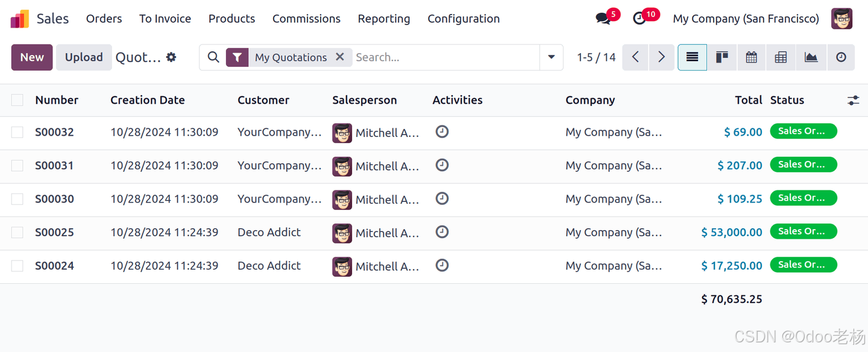The image size is (868, 352).
Task: Click the filter funnel icon
Action: point(237,57)
